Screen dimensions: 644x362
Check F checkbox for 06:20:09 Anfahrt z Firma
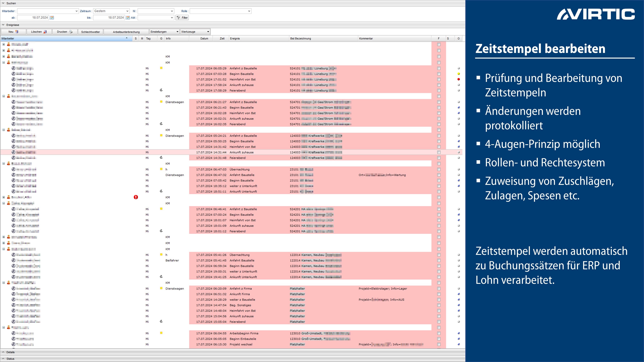[439, 288]
